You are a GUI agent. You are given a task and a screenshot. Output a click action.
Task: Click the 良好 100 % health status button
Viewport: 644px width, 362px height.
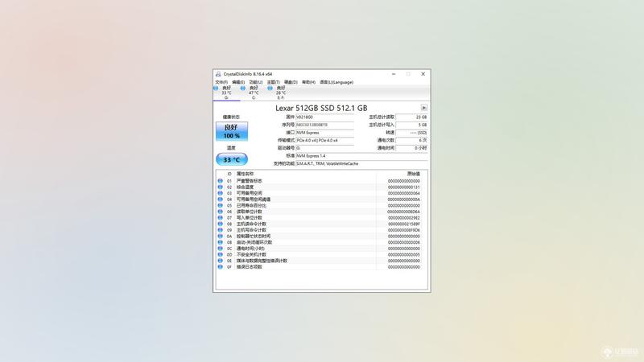click(232, 131)
